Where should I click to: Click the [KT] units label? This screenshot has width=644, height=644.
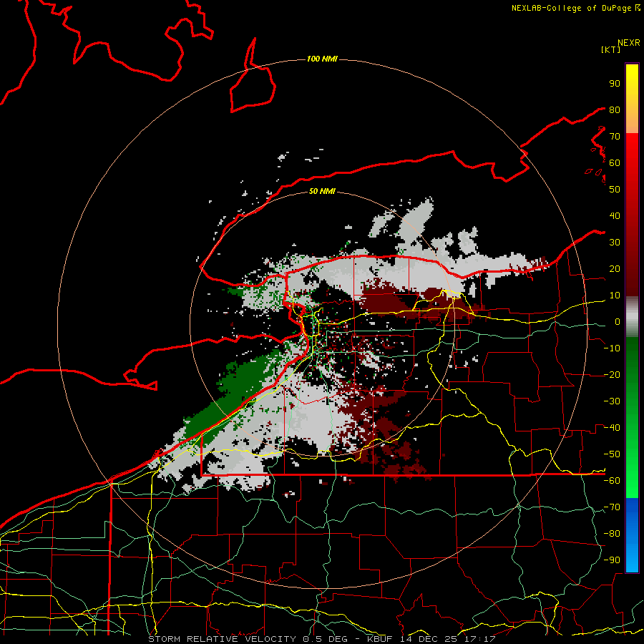611,49
